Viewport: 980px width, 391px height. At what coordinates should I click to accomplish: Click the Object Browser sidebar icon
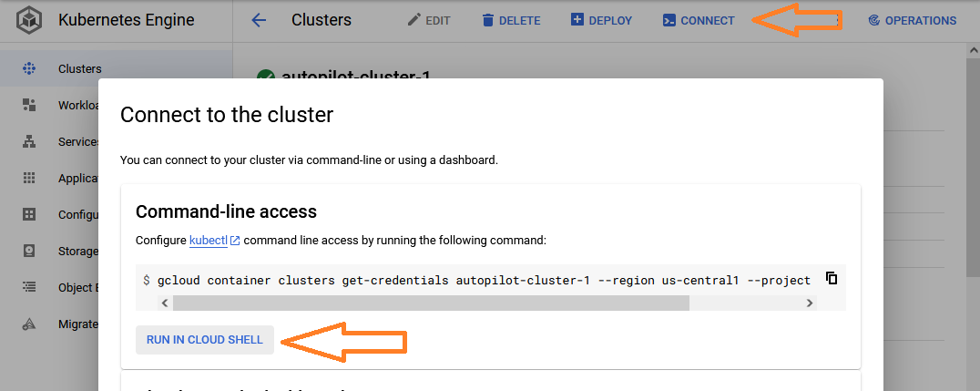coord(29,287)
